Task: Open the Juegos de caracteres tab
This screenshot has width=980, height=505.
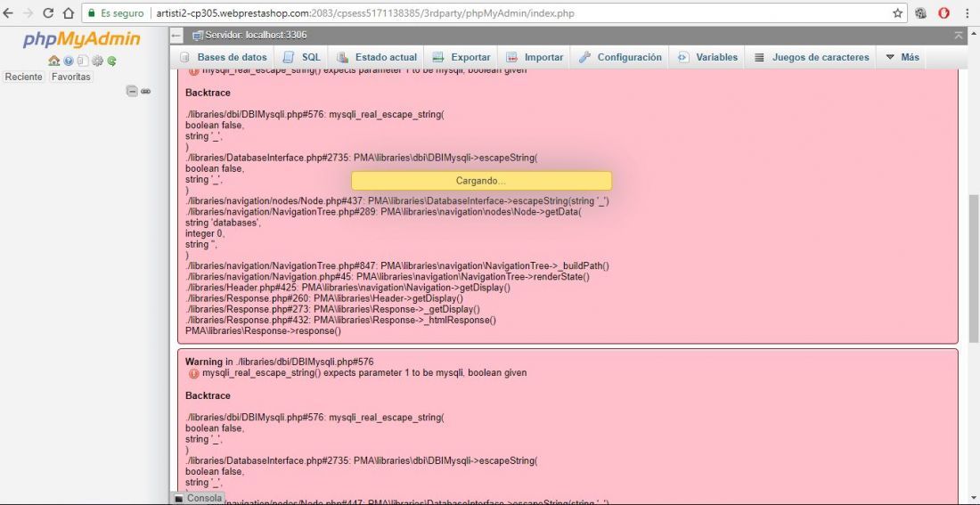Action: point(812,57)
